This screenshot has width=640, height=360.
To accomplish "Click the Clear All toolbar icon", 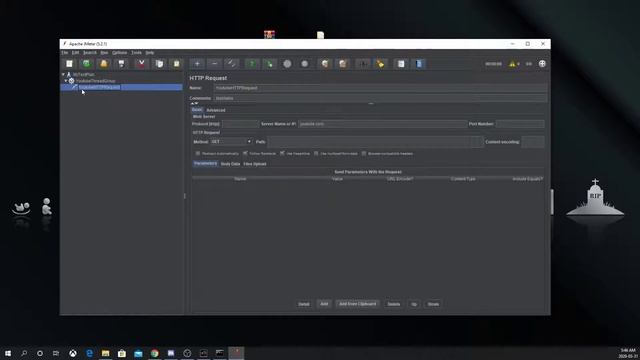I will [x=342, y=64].
